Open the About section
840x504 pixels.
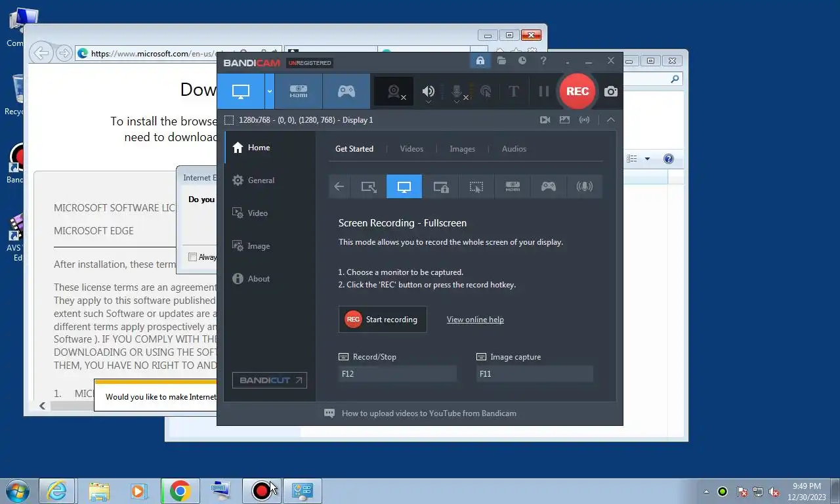click(x=270, y=279)
